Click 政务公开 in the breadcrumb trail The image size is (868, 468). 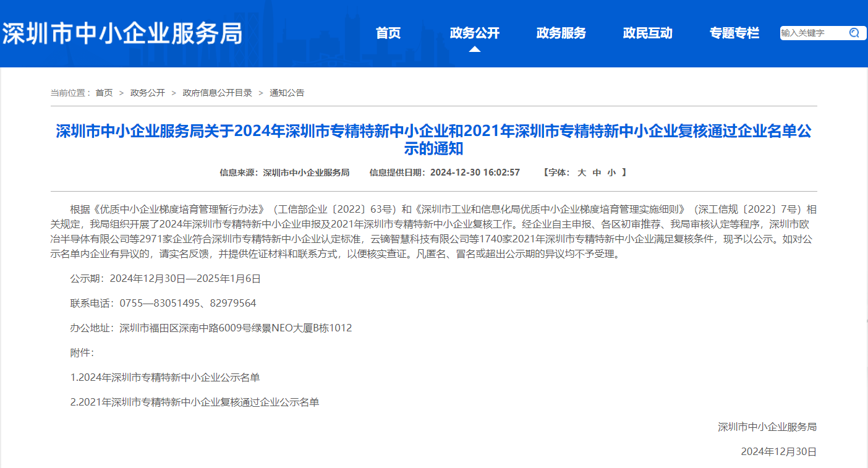click(x=148, y=93)
